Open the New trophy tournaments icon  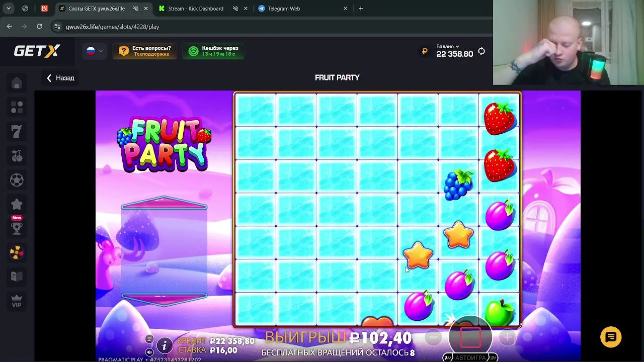click(17, 226)
